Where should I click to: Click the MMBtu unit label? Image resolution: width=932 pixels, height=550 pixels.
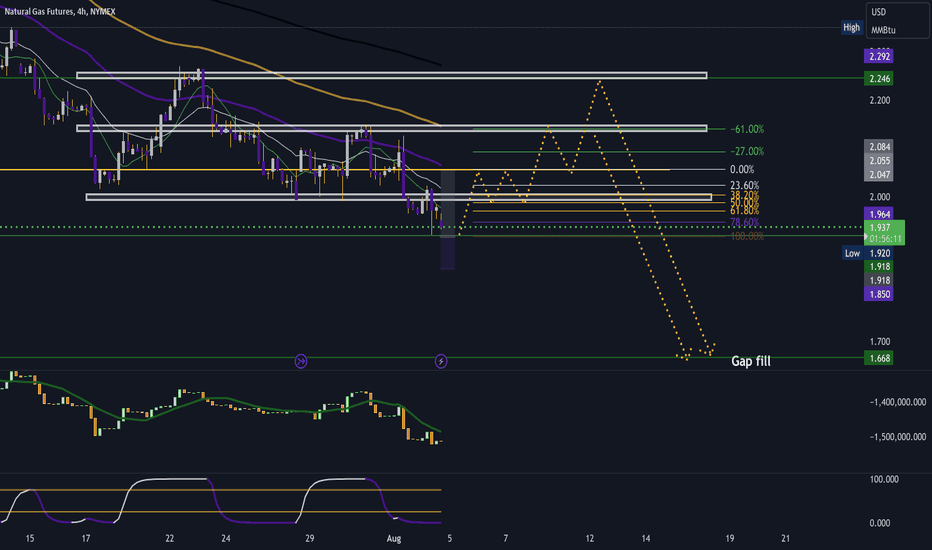pos(883,30)
